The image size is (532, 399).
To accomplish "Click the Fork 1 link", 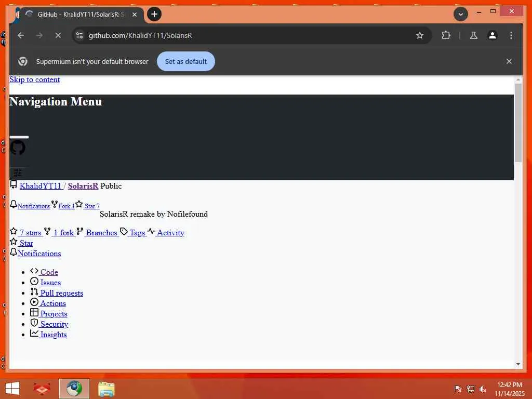I will pyautogui.click(x=66, y=206).
